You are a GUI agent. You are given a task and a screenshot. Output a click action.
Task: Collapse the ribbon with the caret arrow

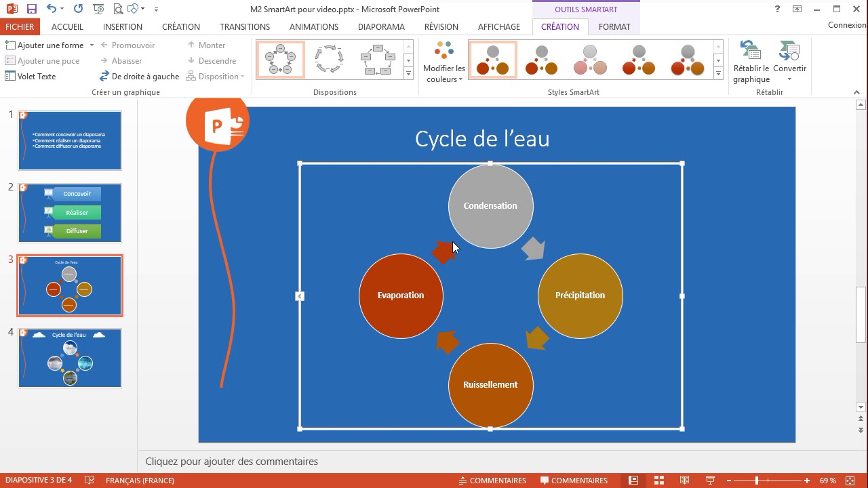(x=858, y=92)
